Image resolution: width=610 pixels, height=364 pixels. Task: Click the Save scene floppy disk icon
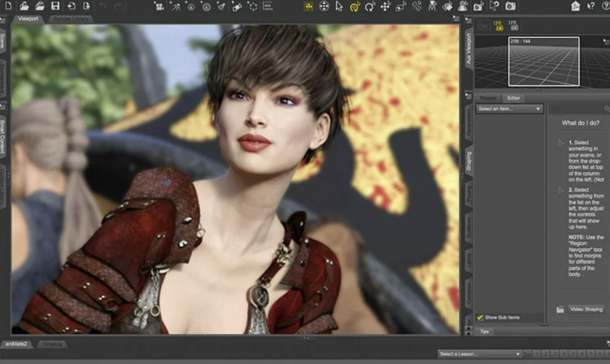pyautogui.click(x=55, y=6)
